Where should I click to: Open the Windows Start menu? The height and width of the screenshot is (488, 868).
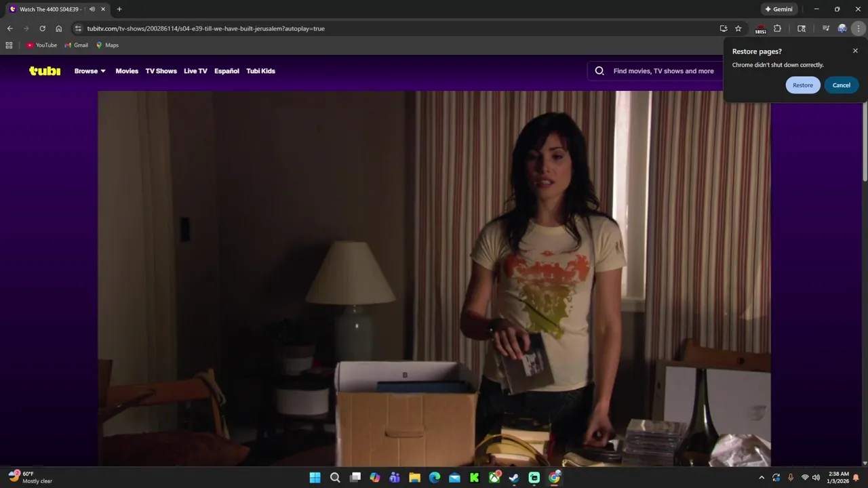[x=315, y=477]
